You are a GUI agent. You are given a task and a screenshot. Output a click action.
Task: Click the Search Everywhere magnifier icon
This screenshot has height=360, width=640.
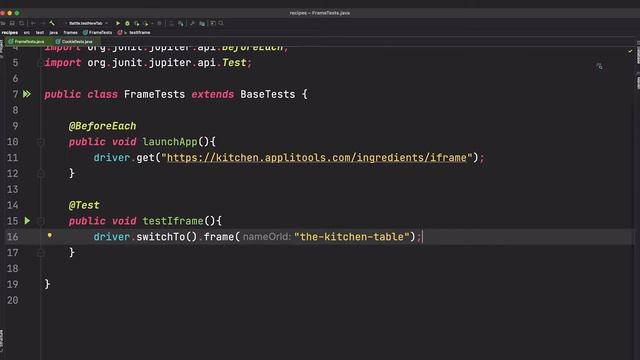coord(221,23)
